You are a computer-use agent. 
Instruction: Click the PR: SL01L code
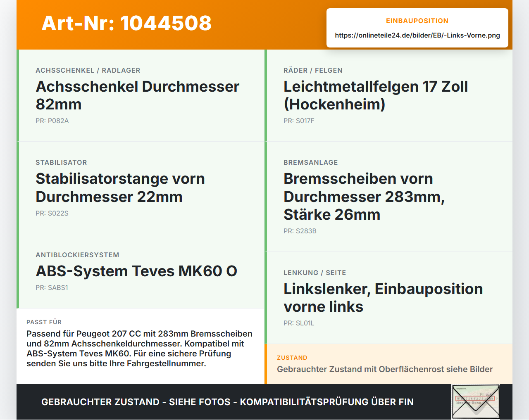click(299, 323)
